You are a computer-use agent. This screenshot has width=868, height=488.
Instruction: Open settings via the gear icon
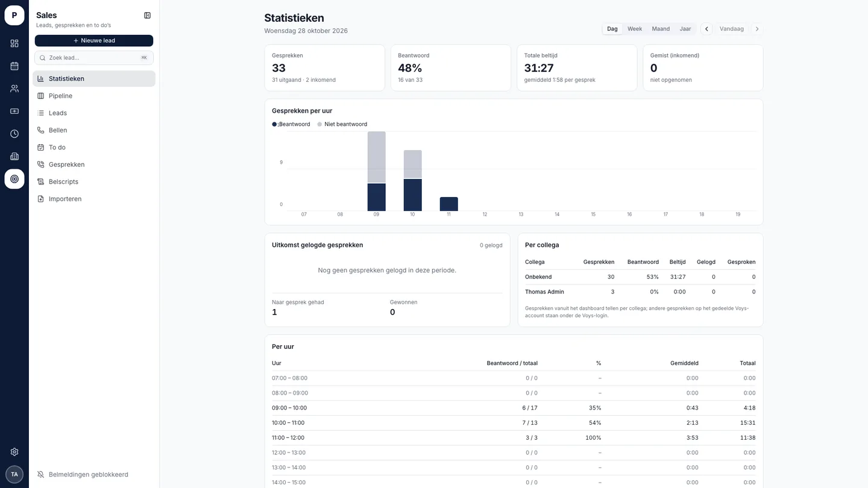coord(14,452)
